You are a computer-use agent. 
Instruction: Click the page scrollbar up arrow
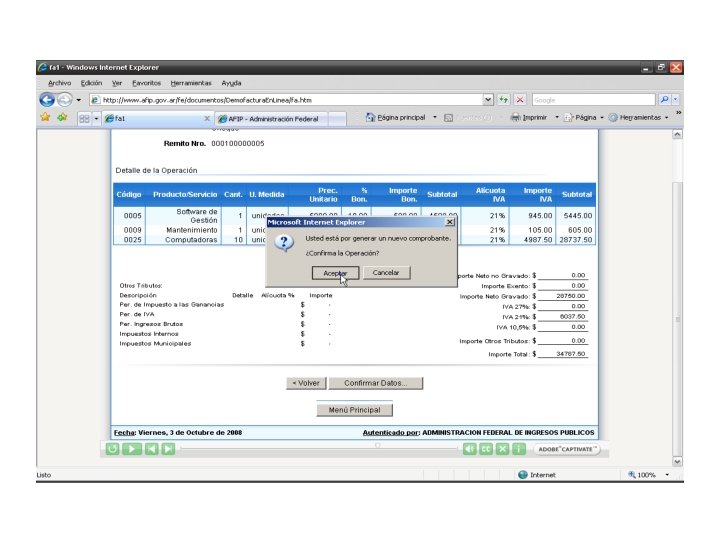(677, 135)
